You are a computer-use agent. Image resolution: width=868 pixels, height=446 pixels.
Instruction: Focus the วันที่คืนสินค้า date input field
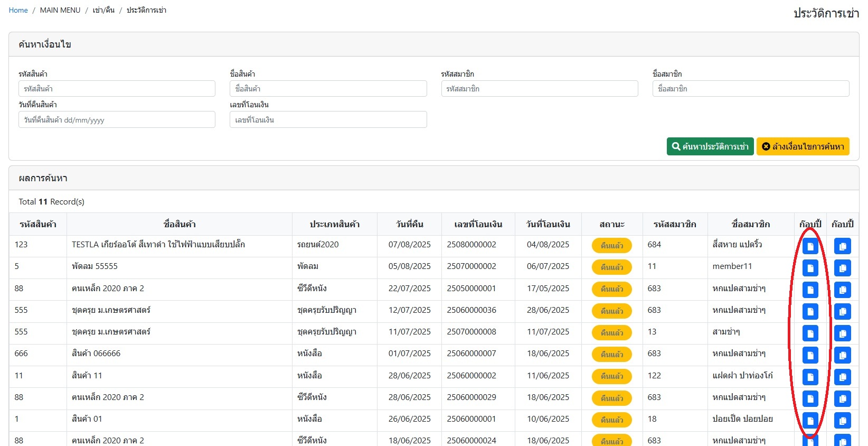[117, 119]
